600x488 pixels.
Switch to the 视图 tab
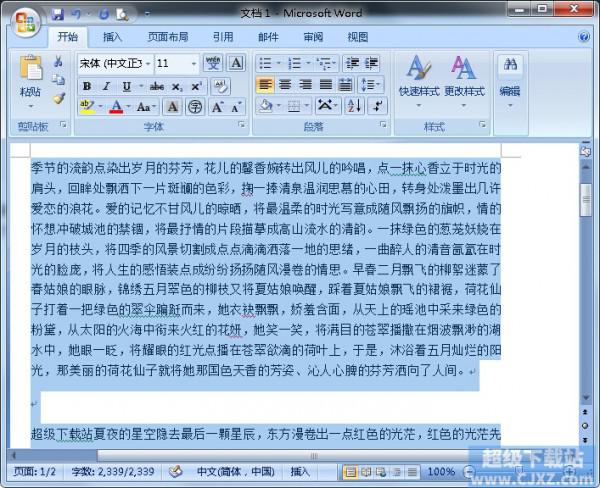click(x=358, y=37)
